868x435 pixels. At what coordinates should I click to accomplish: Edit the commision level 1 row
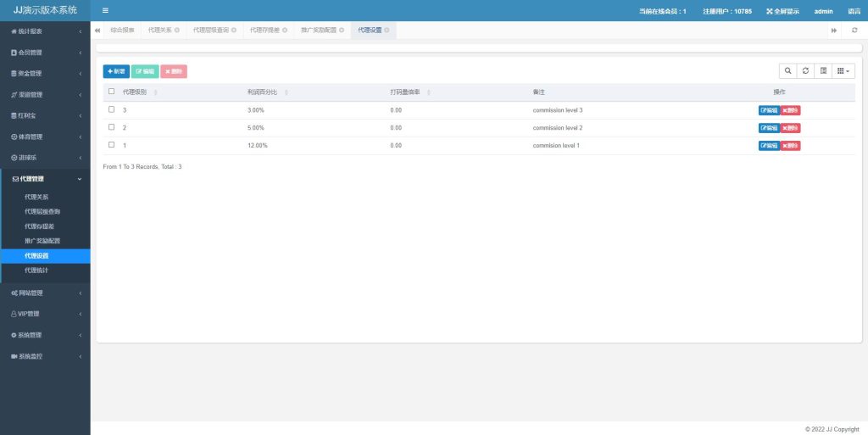[770, 146]
